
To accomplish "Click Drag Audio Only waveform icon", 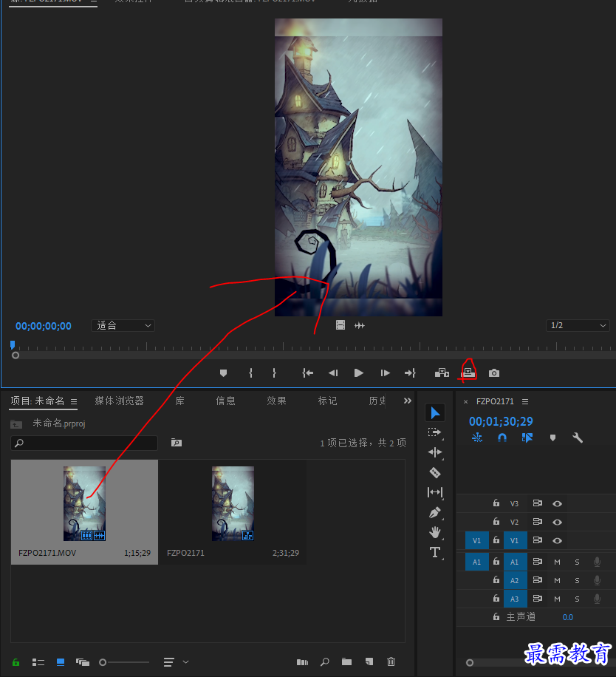I will [x=359, y=325].
